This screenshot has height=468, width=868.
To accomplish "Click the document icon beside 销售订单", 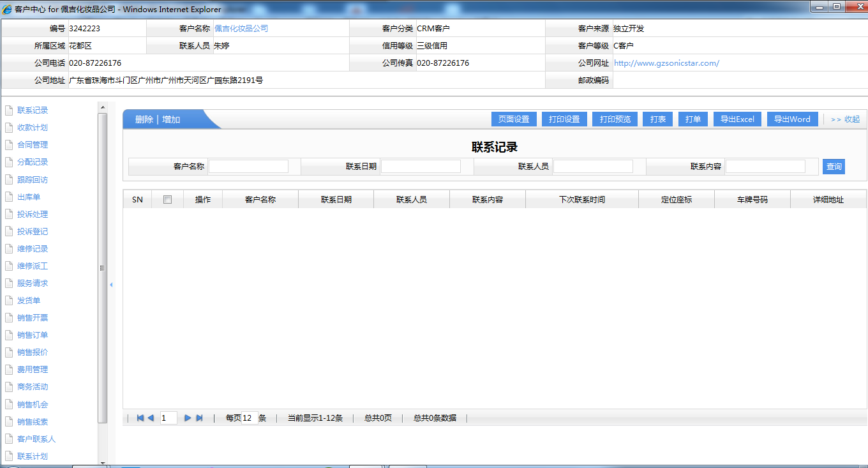I will [x=9, y=335].
